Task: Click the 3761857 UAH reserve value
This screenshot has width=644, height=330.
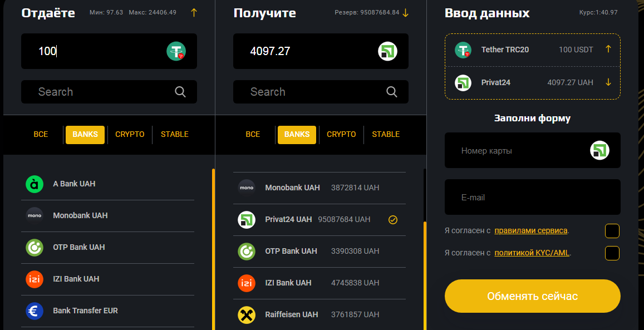Action: coord(355,315)
